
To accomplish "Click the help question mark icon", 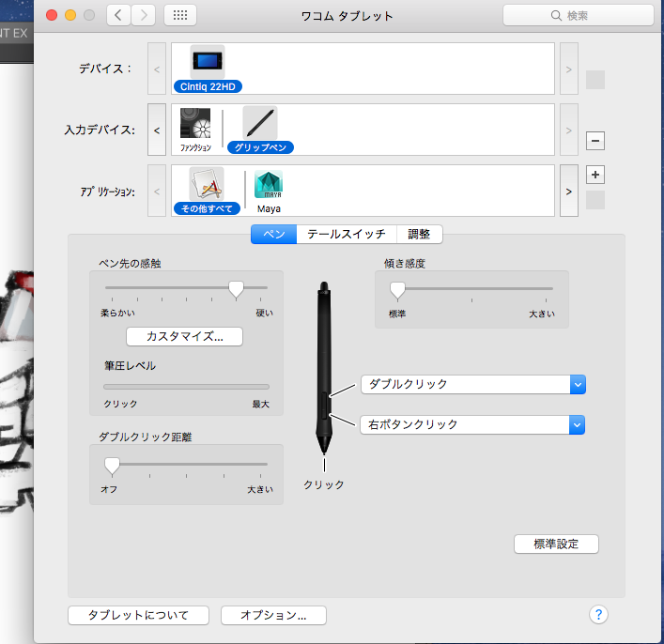I will [599, 615].
